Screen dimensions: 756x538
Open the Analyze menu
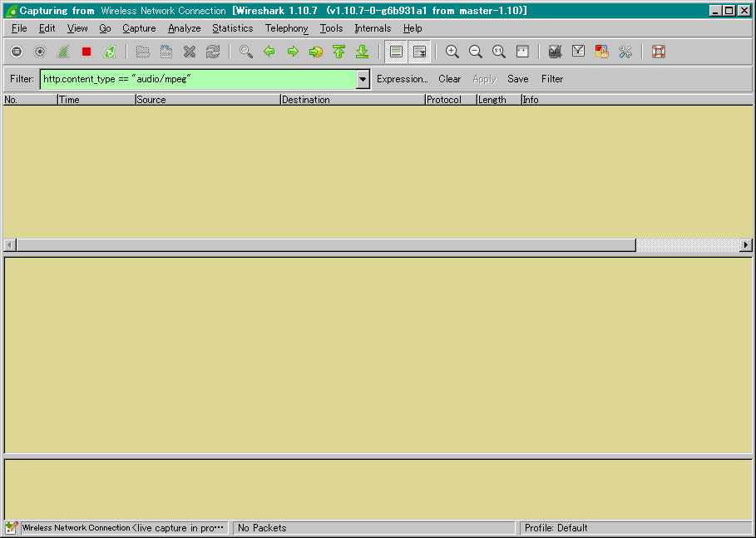point(184,28)
